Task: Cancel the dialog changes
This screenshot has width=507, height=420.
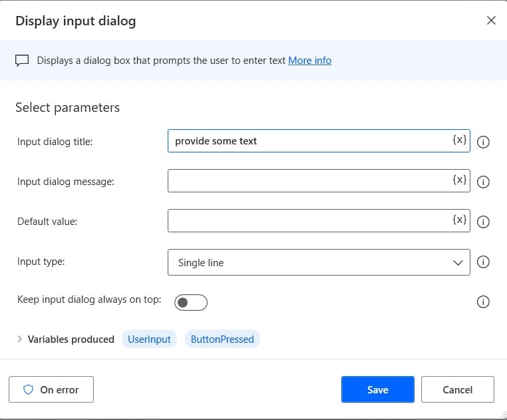Action: tap(458, 389)
